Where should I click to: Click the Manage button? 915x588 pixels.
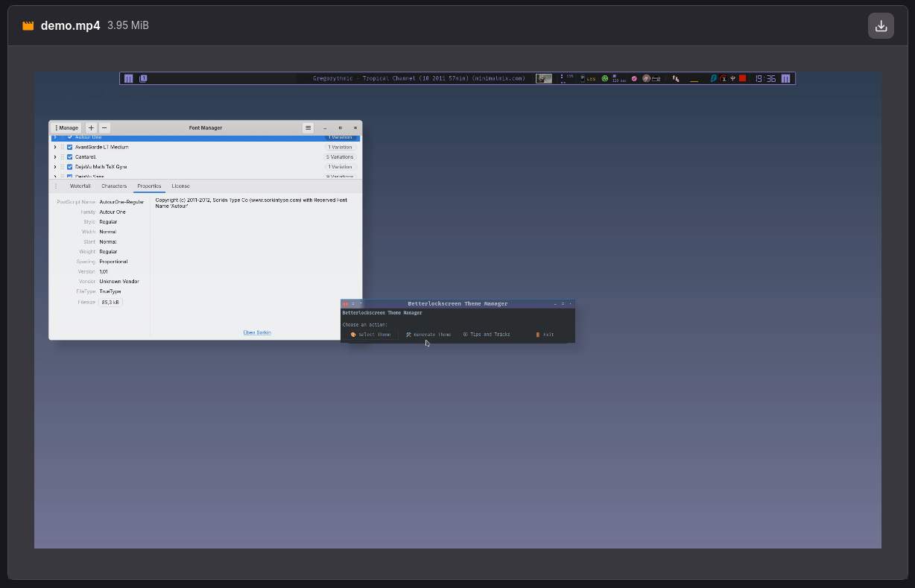66,128
